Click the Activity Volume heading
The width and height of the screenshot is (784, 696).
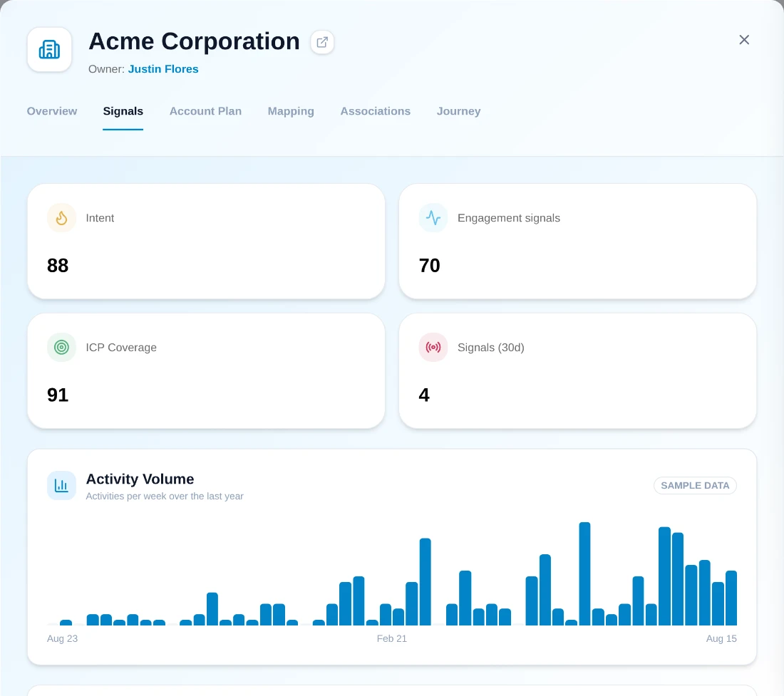tap(140, 479)
